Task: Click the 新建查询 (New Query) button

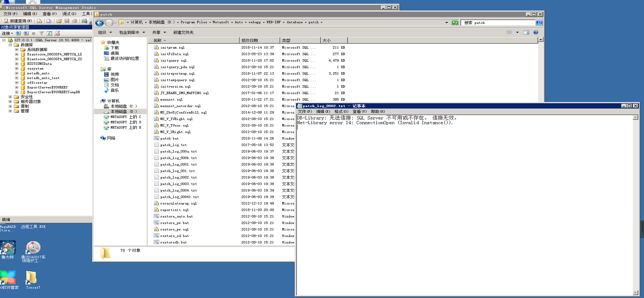Action: (x=18, y=21)
